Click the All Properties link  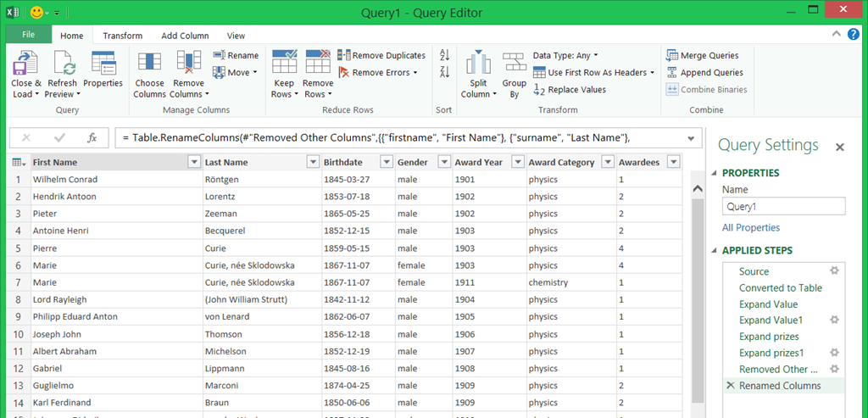[751, 228]
